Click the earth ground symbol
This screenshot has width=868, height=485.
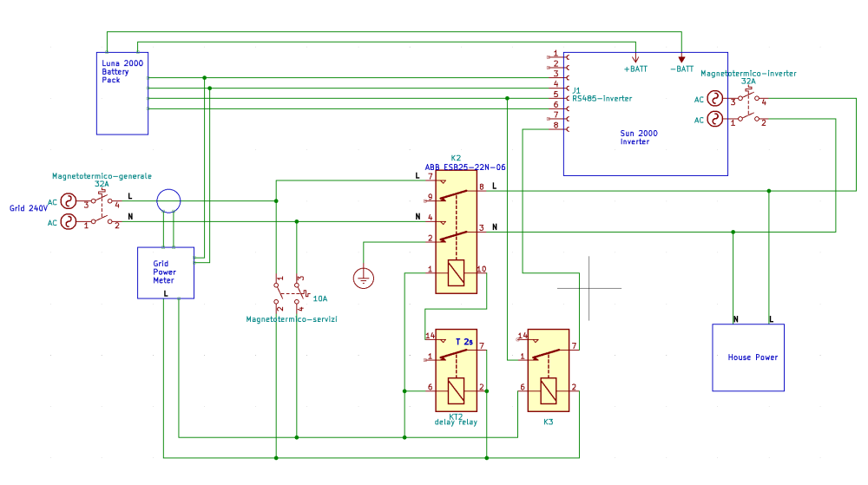pyautogui.click(x=365, y=279)
